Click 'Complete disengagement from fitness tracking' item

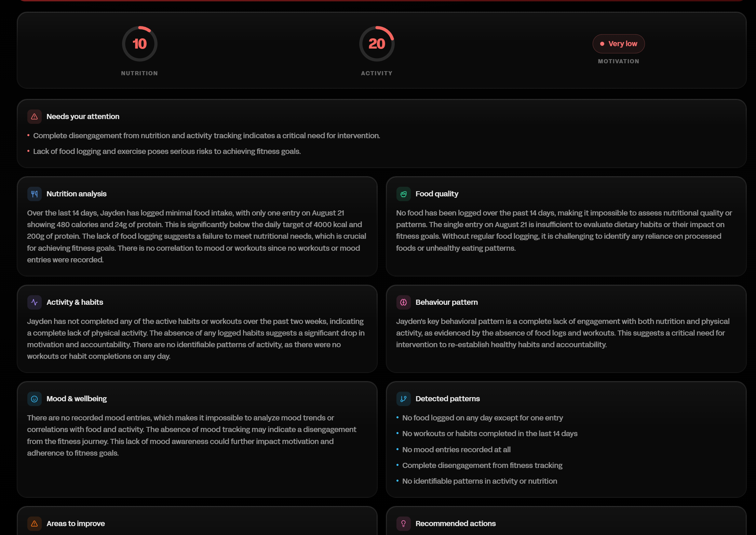tap(482, 466)
